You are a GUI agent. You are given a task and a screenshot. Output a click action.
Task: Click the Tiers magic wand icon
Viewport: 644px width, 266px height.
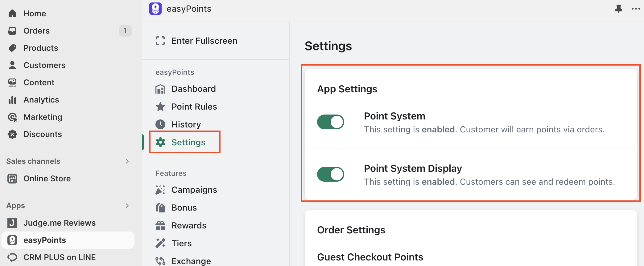click(x=160, y=243)
